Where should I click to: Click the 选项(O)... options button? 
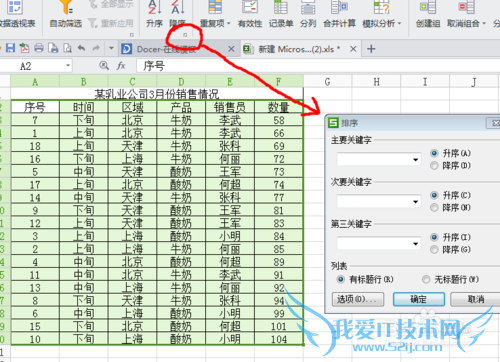358,299
